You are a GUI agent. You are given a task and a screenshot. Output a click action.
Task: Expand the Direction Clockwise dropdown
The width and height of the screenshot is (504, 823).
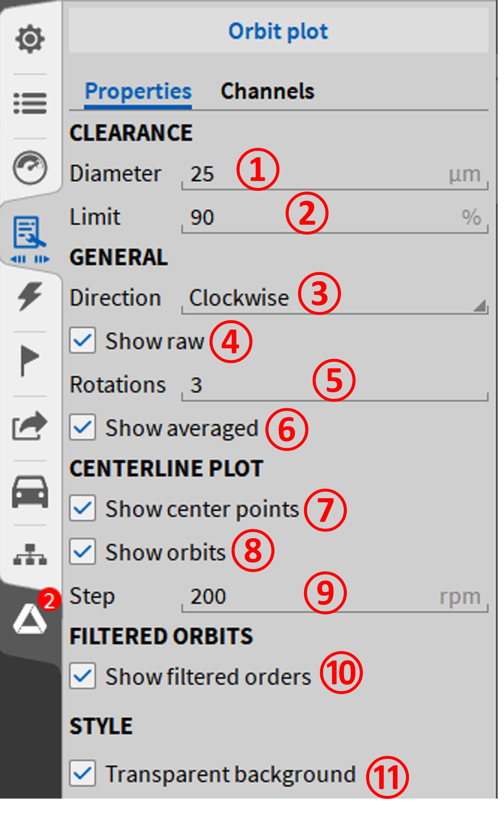334,298
